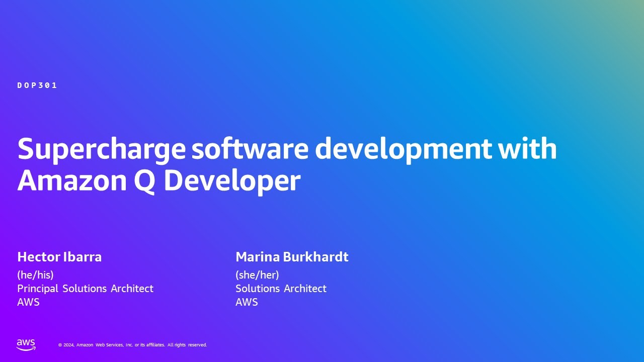The width and height of the screenshot is (644, 362).
Task: Select 'Solutions Architect' under Marina Burkhardt
Action: (281, 289)
